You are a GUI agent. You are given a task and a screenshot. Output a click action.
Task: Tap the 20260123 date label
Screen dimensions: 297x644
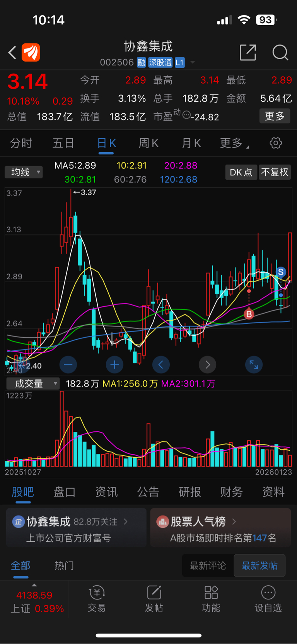273,472
